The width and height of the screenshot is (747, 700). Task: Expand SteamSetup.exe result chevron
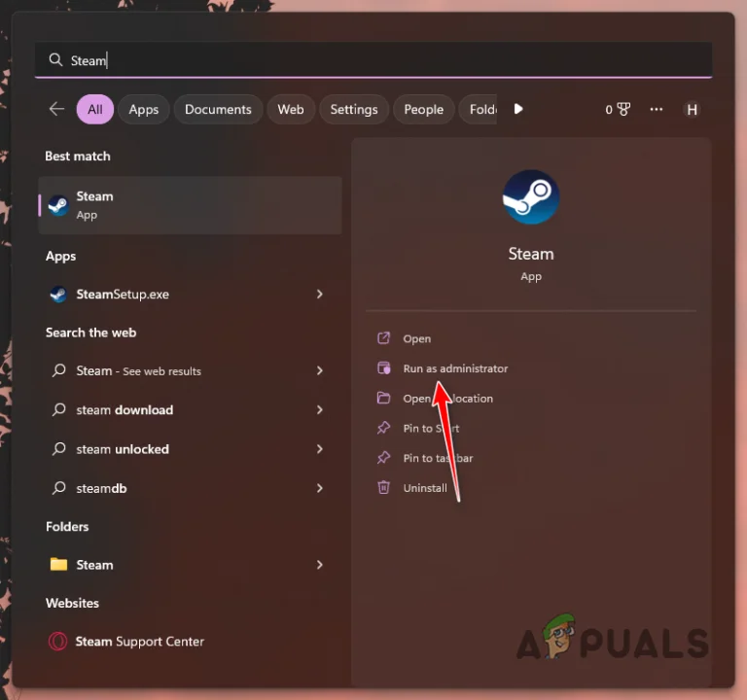[x=320, y=295]
